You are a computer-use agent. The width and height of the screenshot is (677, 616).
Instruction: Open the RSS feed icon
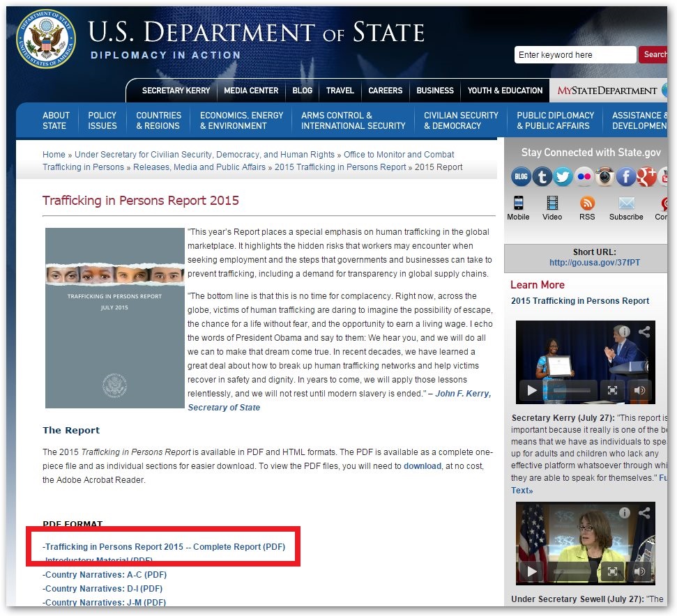(x=587, y=203)
